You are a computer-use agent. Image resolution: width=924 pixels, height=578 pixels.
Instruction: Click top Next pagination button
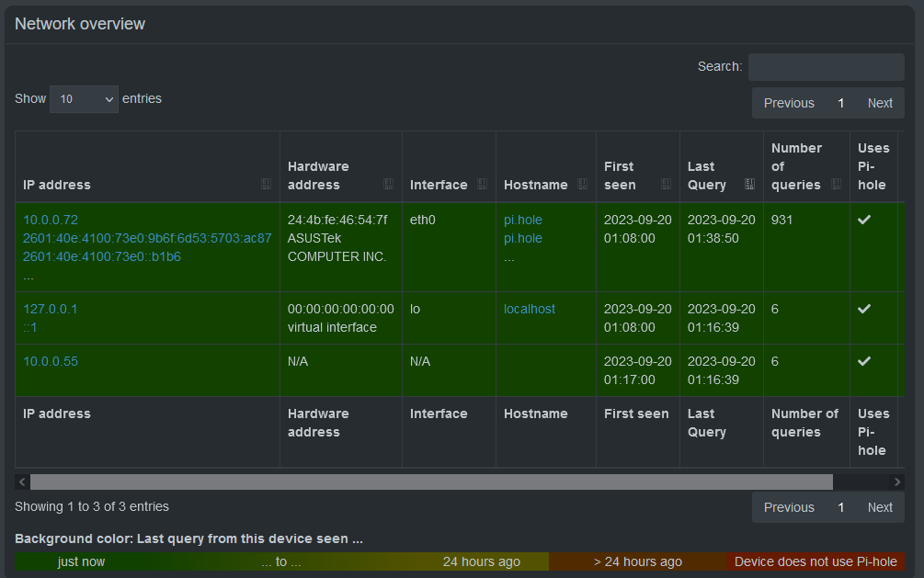(x=880, y=103)
